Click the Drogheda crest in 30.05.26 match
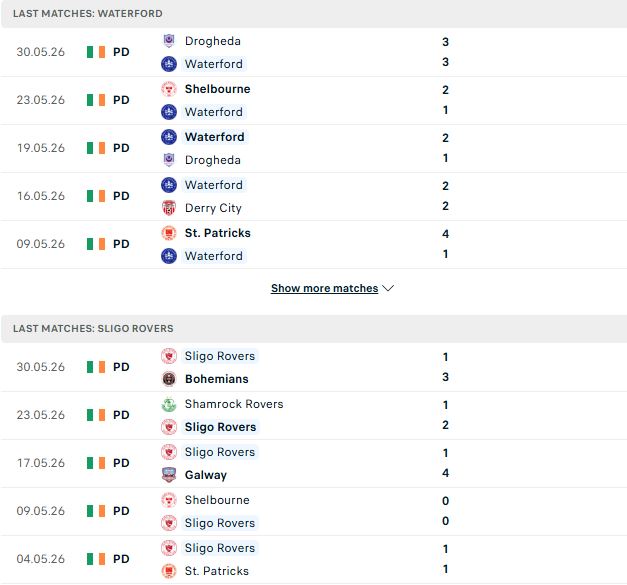627x585 pixels. tap(169, 41)
